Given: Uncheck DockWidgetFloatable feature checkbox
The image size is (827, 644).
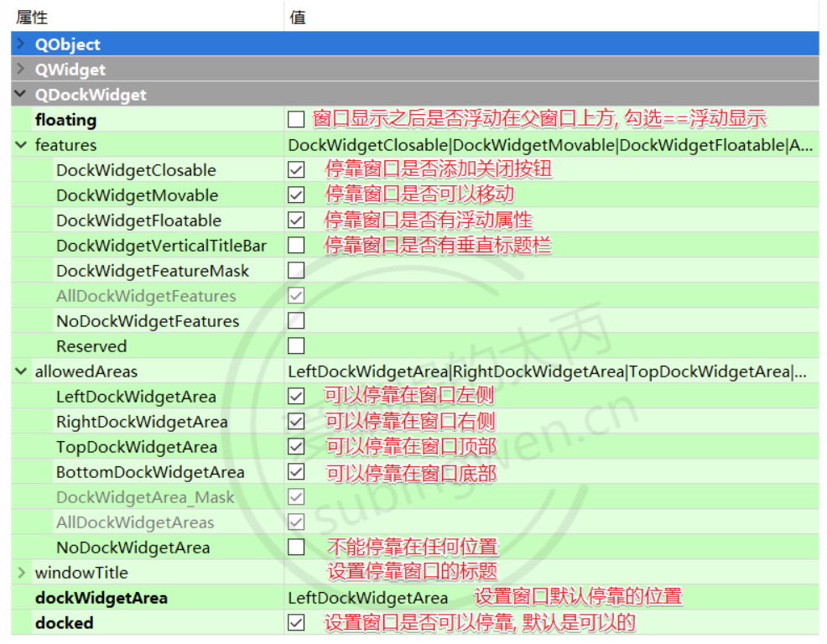Looking at the screenshot, I should click(x=296, y=221).
